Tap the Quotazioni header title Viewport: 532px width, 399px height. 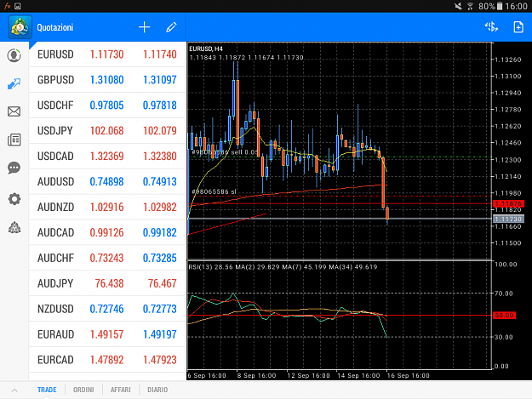(55, 27)
